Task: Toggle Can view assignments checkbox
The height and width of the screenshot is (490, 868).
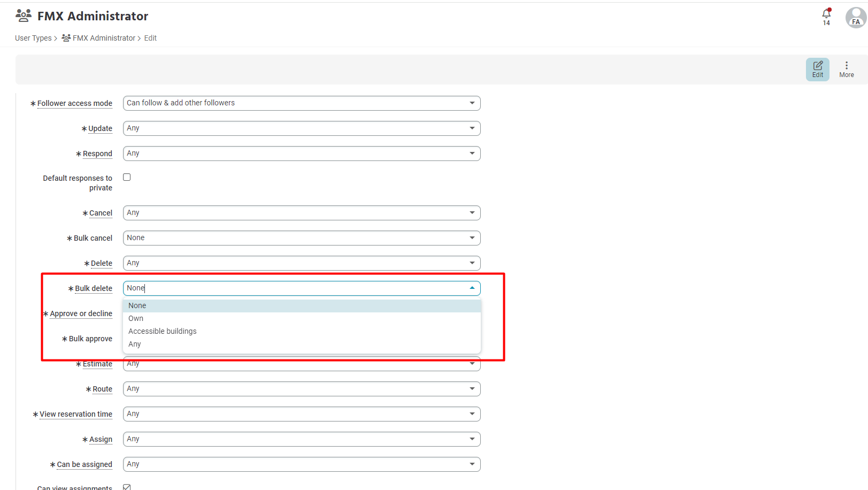Action: click(127, 487)
